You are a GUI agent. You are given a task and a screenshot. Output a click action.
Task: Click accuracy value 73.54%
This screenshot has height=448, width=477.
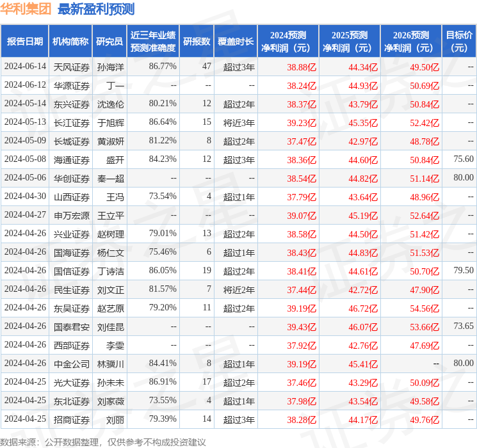[163, 196]
